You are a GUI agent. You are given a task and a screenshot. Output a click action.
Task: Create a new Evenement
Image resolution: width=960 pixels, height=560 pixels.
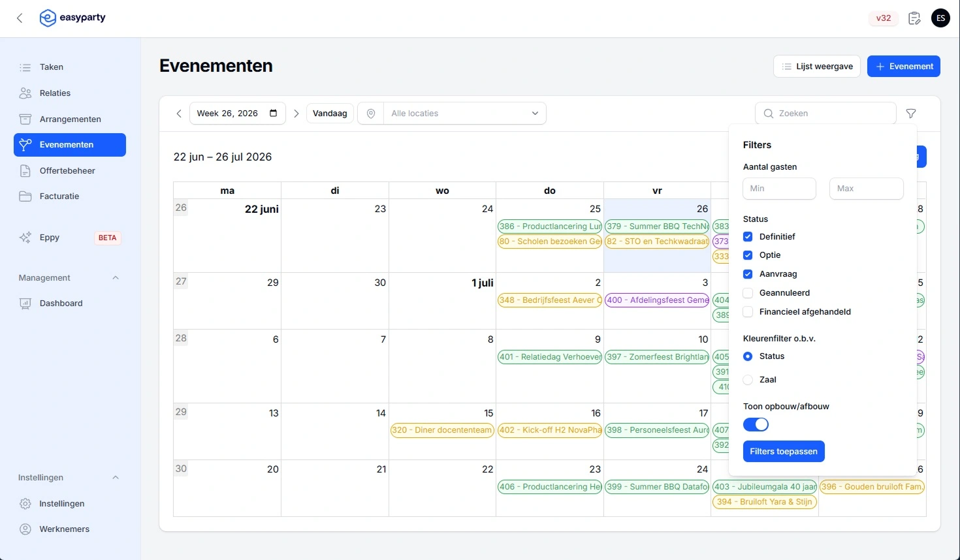pyautogui.click(x=904, y=67)
